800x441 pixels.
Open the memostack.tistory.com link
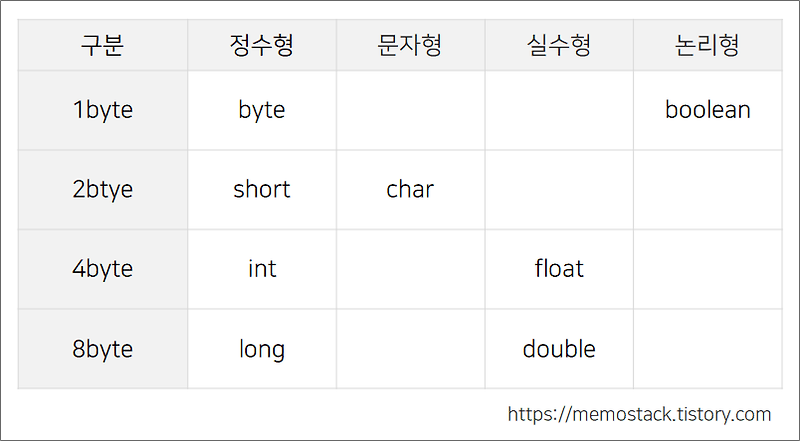(x=639, y=414)
